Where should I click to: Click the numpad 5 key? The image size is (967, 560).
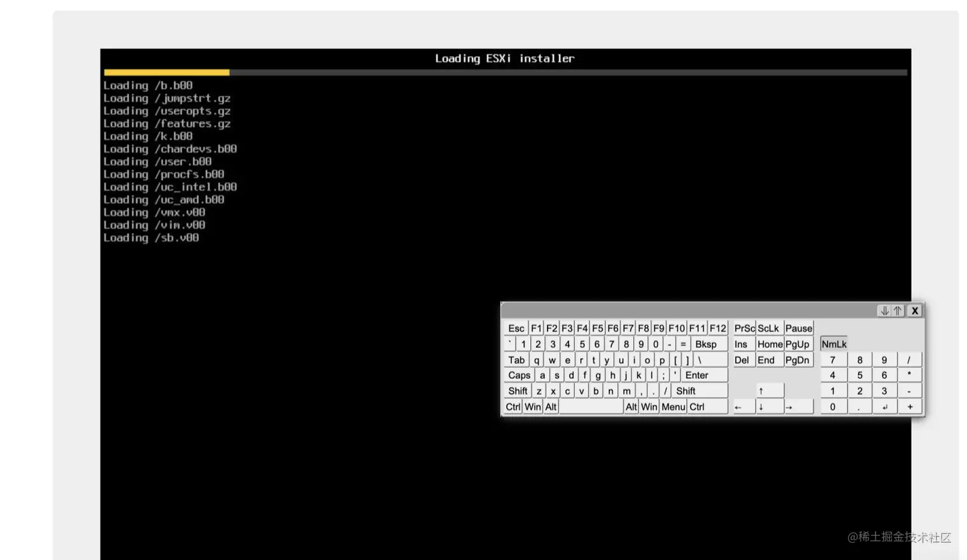(x=860, y=375)
